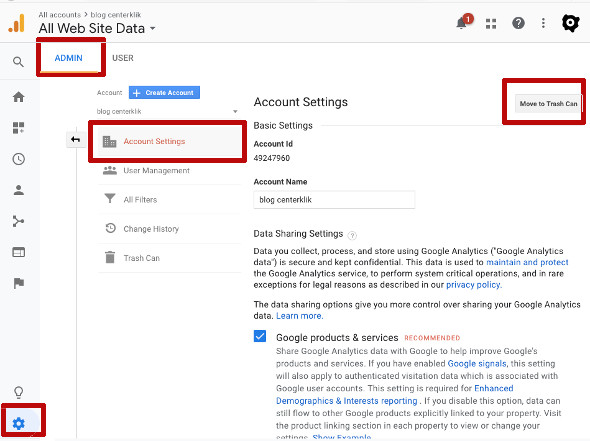
Task: Open Admin gear icon at bottom
Action: (x=18, y=424)
